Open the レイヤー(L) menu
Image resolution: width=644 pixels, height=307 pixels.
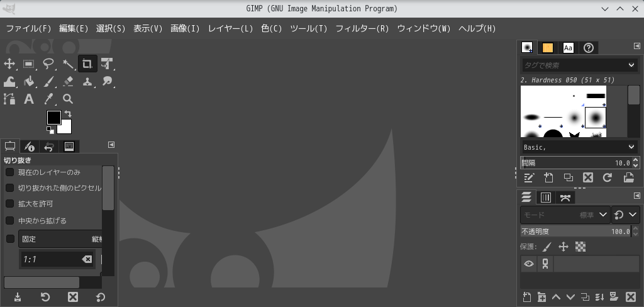(x=230, y=28)
